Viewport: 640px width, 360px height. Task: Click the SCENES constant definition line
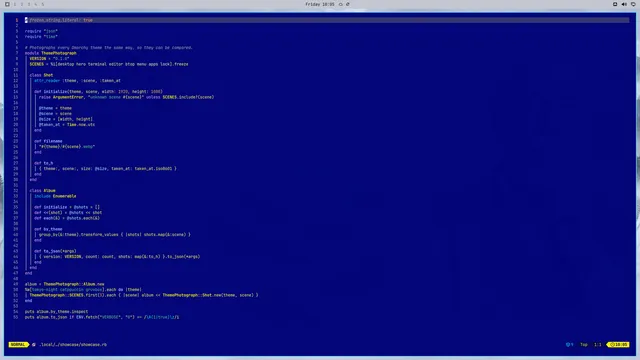click(x=109, y=64)
